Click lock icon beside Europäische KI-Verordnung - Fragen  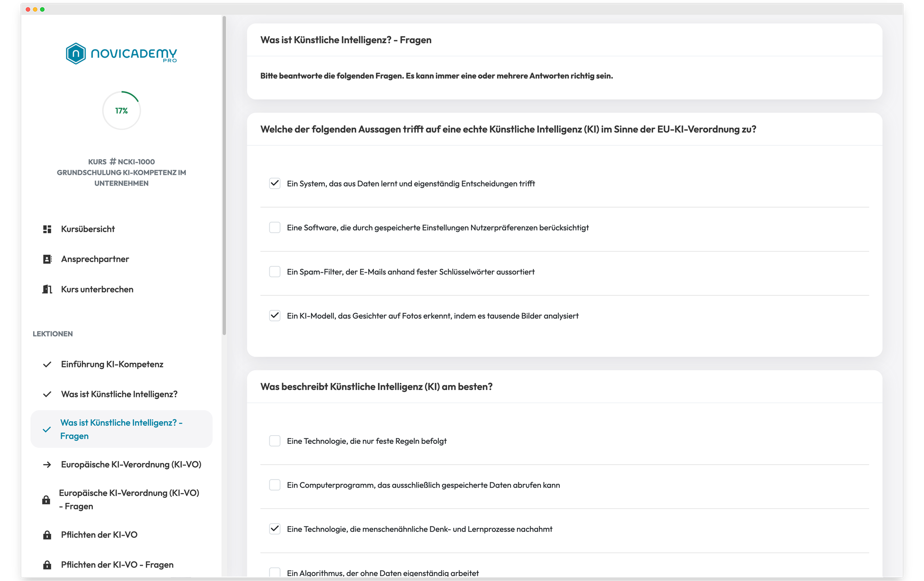[46, 500]
